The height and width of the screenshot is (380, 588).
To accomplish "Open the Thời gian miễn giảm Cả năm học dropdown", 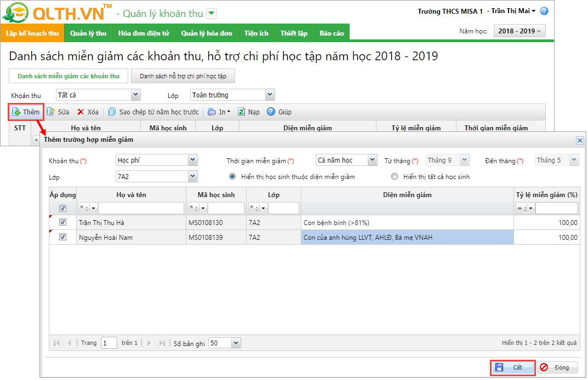I will coord(373,160).
